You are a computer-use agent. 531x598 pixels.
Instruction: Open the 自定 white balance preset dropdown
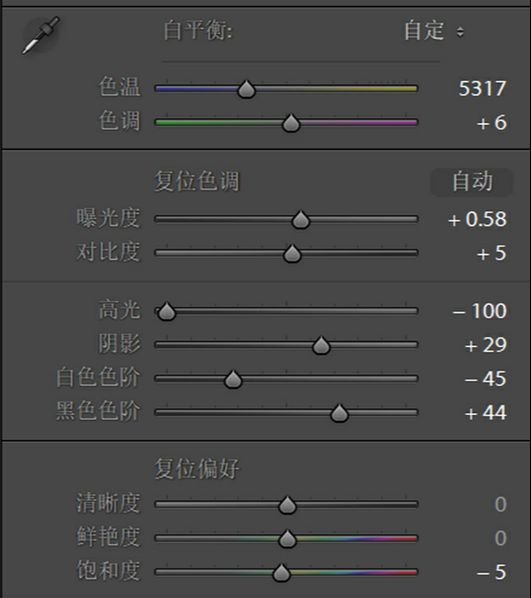click(434, 31)
